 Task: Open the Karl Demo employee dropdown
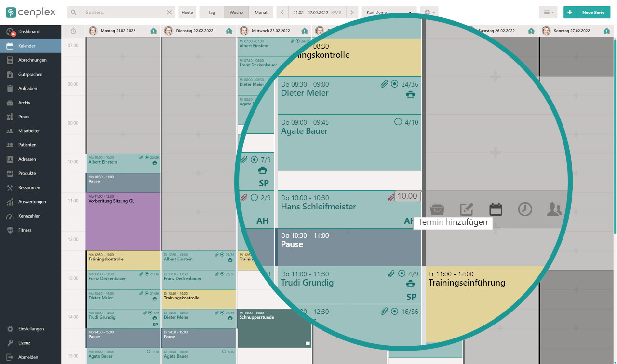[x=389, y=13]
